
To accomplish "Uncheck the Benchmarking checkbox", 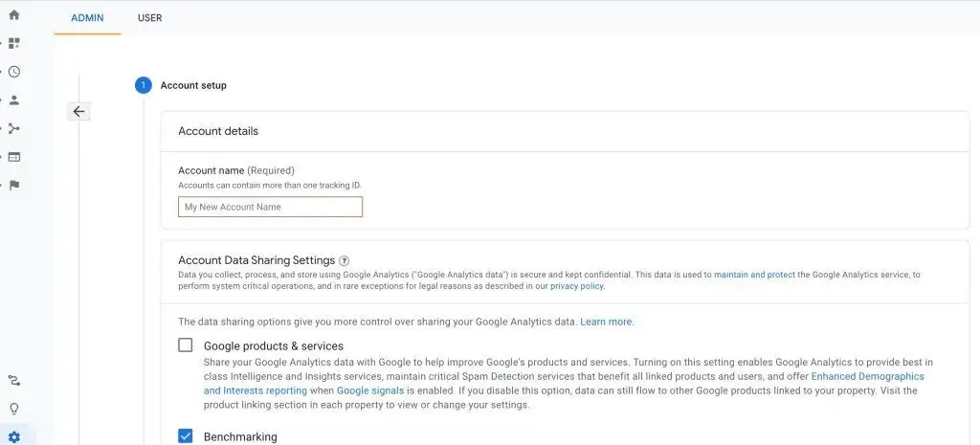I will [x=186, y=435].
